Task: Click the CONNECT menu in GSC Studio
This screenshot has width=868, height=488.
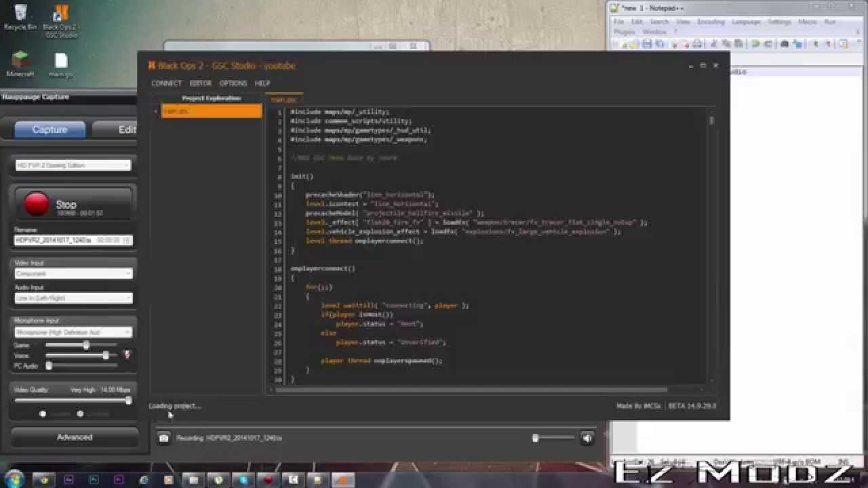Action: [x=166, y=83]
